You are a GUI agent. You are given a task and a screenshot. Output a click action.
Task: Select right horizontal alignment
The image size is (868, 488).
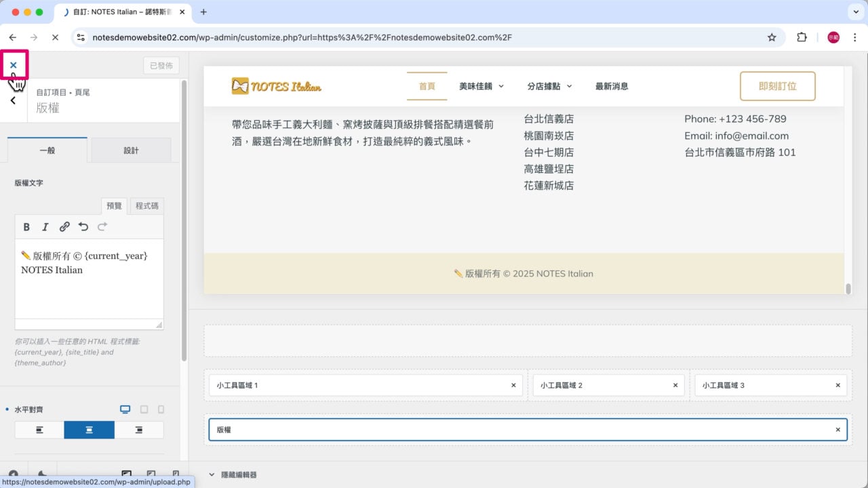(138, 429)
